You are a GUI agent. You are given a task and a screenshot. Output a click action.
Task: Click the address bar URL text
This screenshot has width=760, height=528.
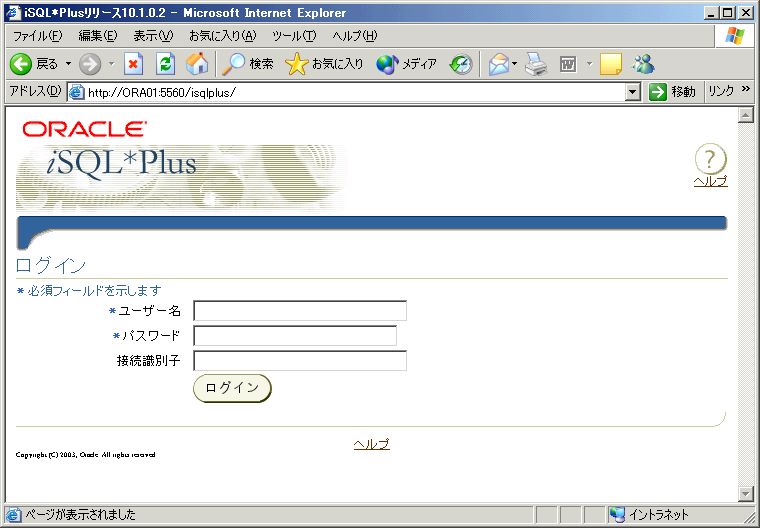coord(161,93)
